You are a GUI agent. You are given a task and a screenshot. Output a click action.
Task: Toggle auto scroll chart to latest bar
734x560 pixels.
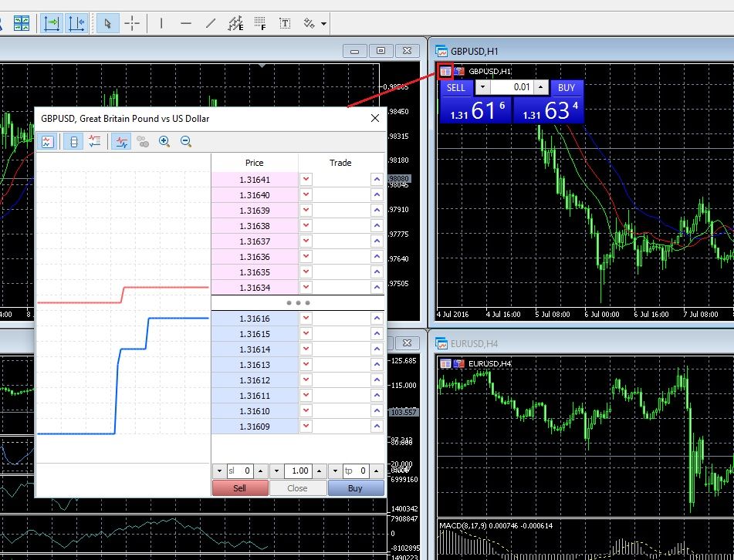point(52,23)
